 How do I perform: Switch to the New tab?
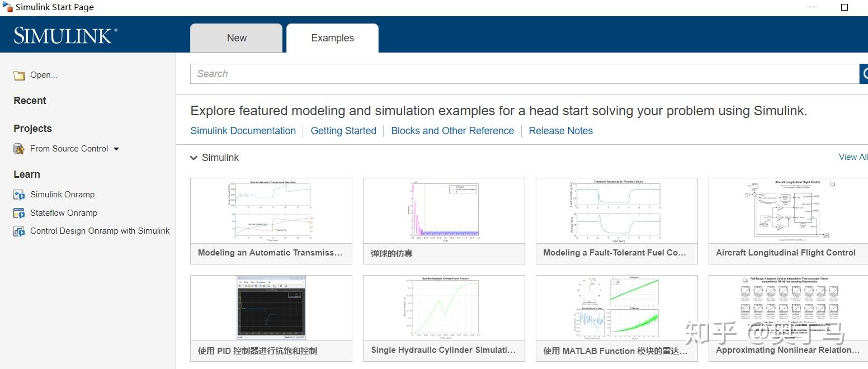pyautogui.click(x=236, y=37)
